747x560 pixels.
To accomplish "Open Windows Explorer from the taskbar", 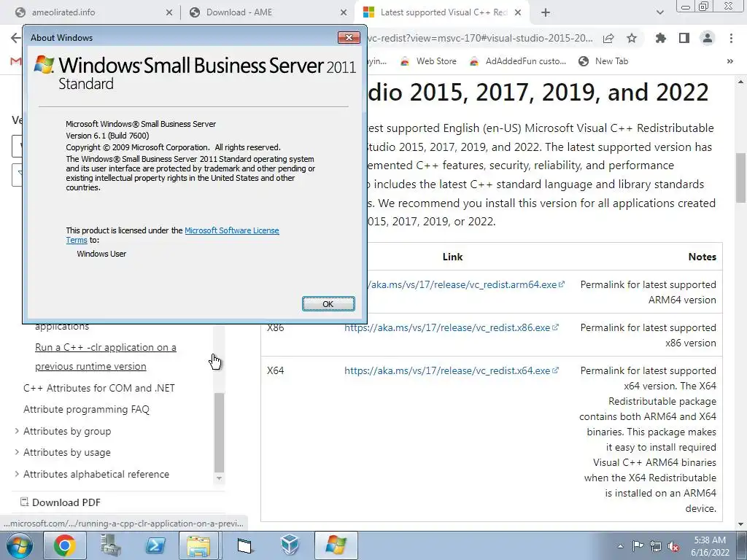I will (x=198, y=545).
